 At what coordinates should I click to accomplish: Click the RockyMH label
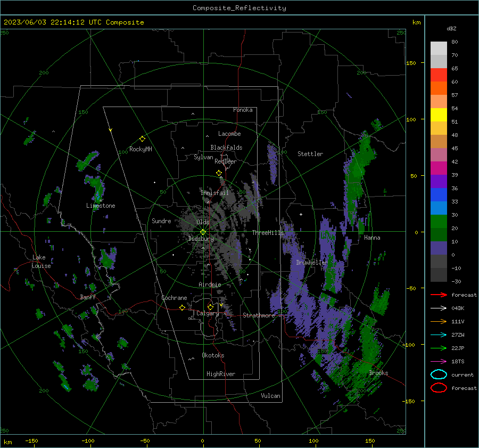click(141, 149)
